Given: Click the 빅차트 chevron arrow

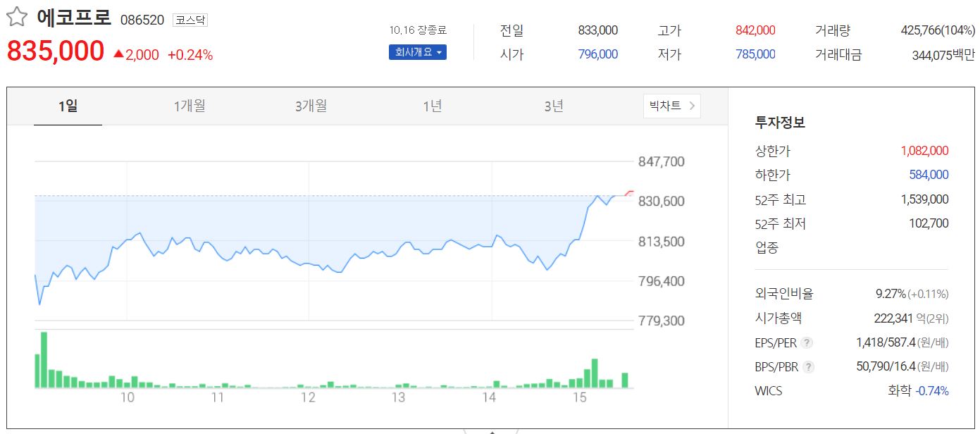Looking at the screenshot, I should [x=691, y=106].
